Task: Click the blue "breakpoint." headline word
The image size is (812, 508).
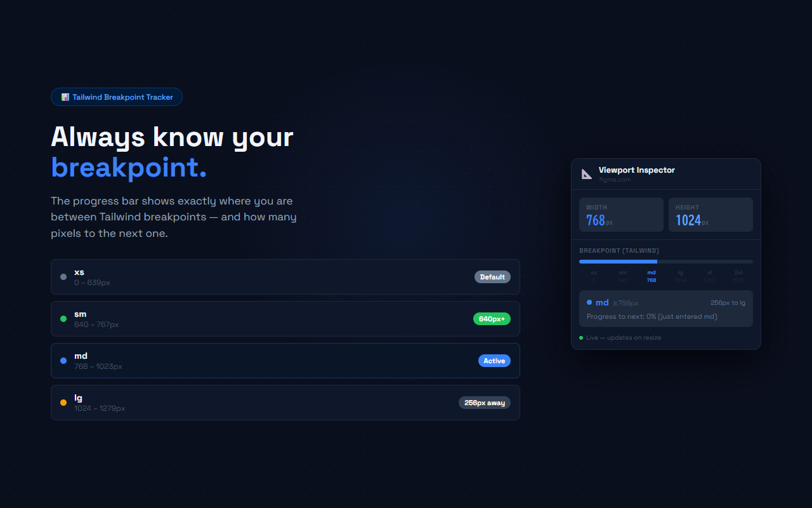Action: 129,168
